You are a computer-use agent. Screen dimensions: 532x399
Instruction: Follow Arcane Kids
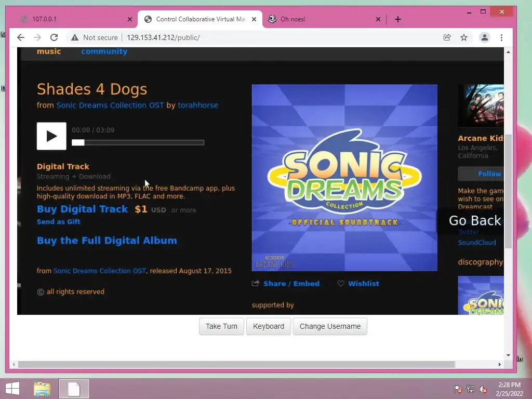481,174
